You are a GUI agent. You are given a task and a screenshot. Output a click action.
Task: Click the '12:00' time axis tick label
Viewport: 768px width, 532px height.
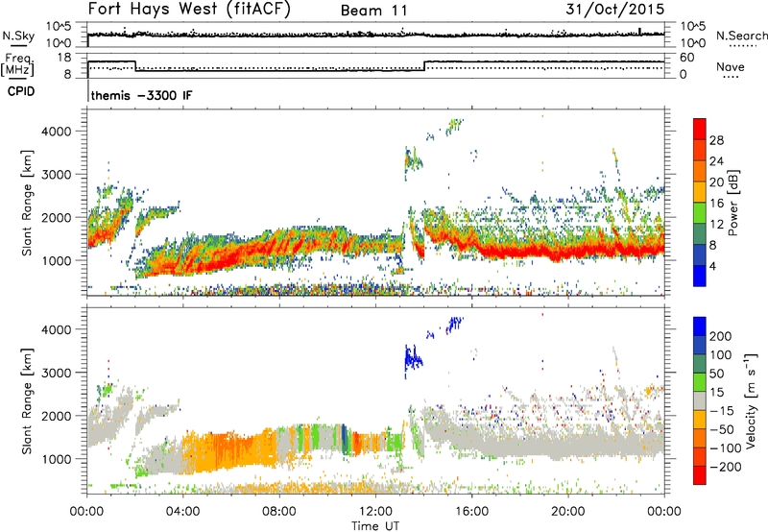point(375,511)
